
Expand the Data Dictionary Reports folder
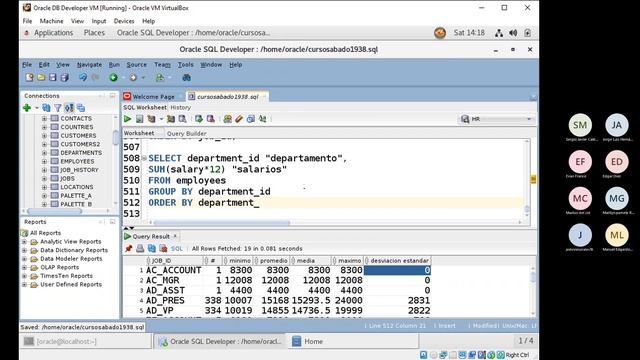24,250
